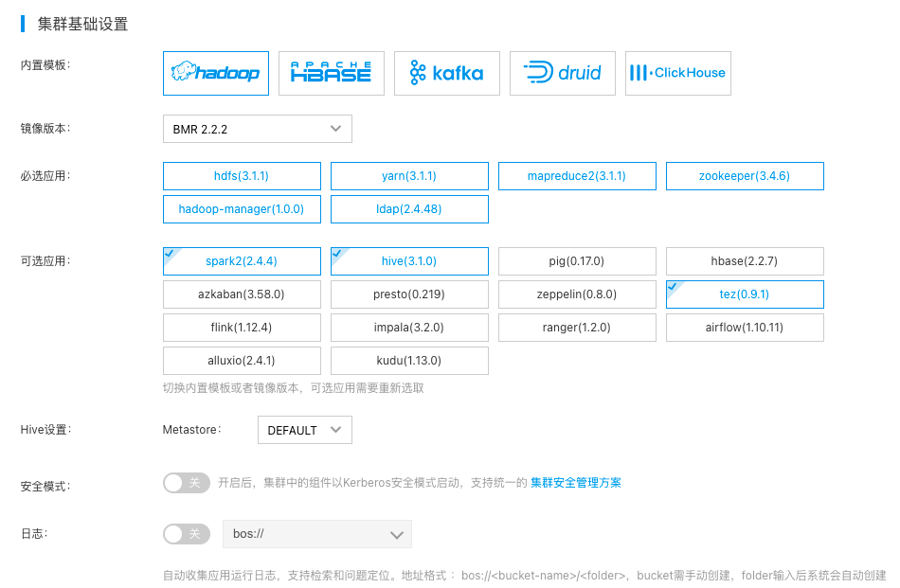Choose the kafka template

tap(446, 74)
